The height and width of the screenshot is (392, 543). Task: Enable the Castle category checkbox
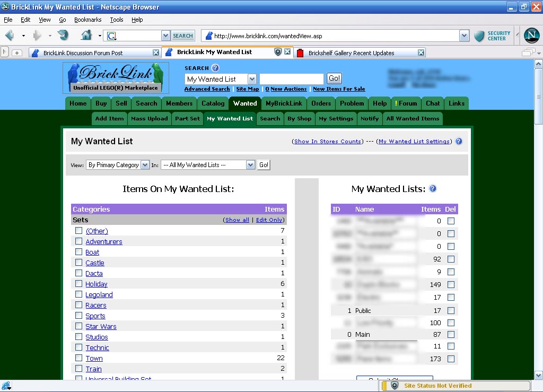(77, 263)
